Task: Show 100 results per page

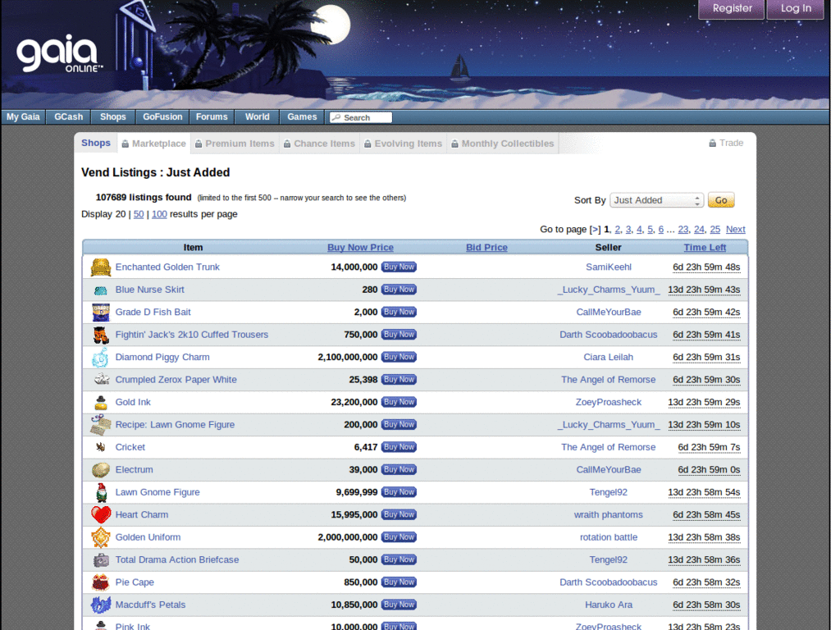Action: (x=159, y=214)
